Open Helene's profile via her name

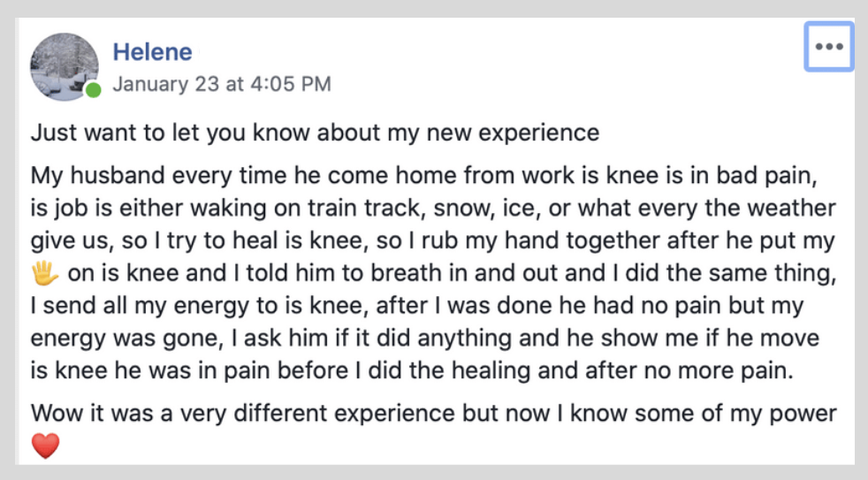pos(152,52)
